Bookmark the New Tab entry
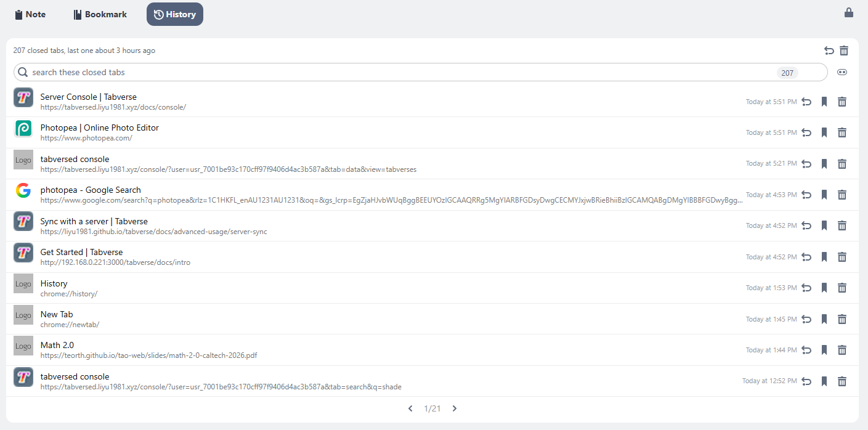This screenshot has width=868, height=430. 824,319
